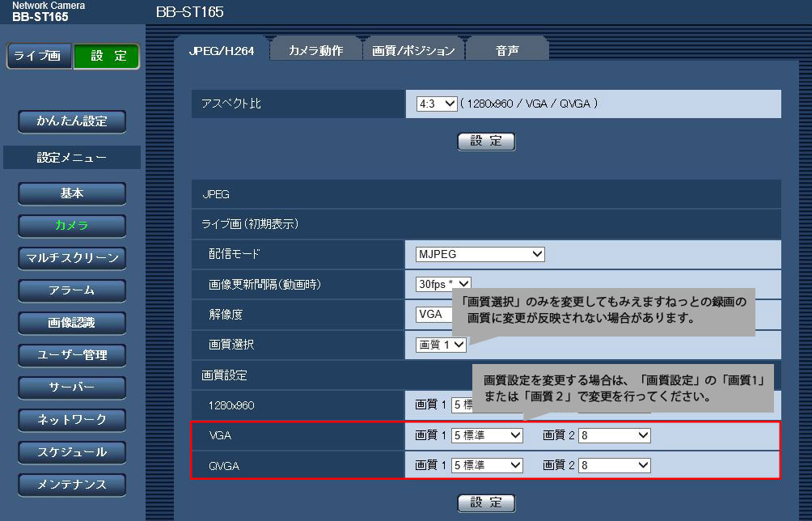
Task: Switch to the カメラ動作 tab
Action: click(315, 50)
